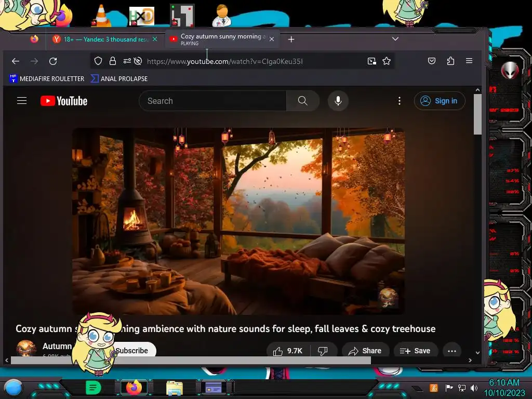Open MEDIAFIRE ROULETTER bookmark
This screenshot has height=399, width=532.
pos(47,79)
